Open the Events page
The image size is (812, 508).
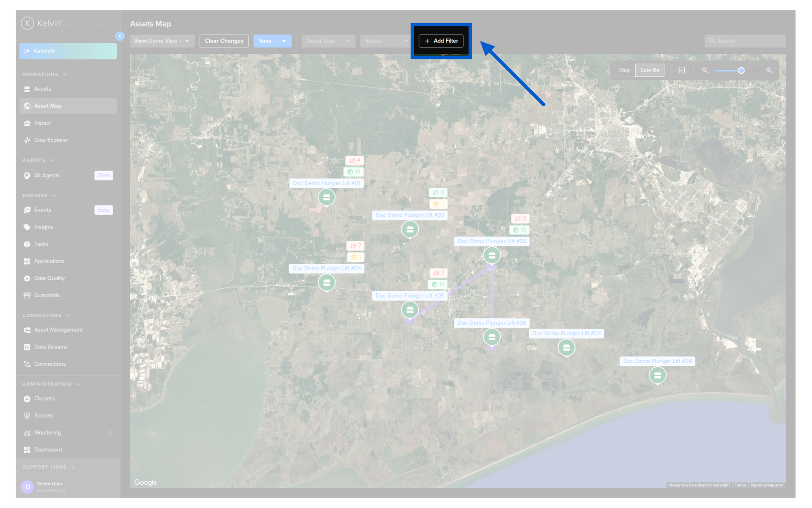point(68,210)
